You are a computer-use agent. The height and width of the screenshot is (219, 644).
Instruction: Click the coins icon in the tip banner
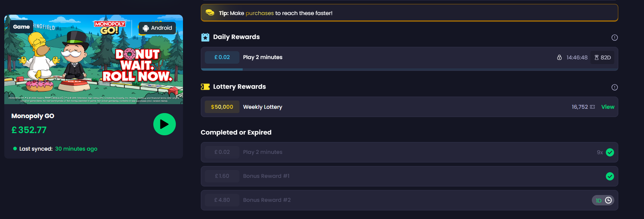pos(210,13)
